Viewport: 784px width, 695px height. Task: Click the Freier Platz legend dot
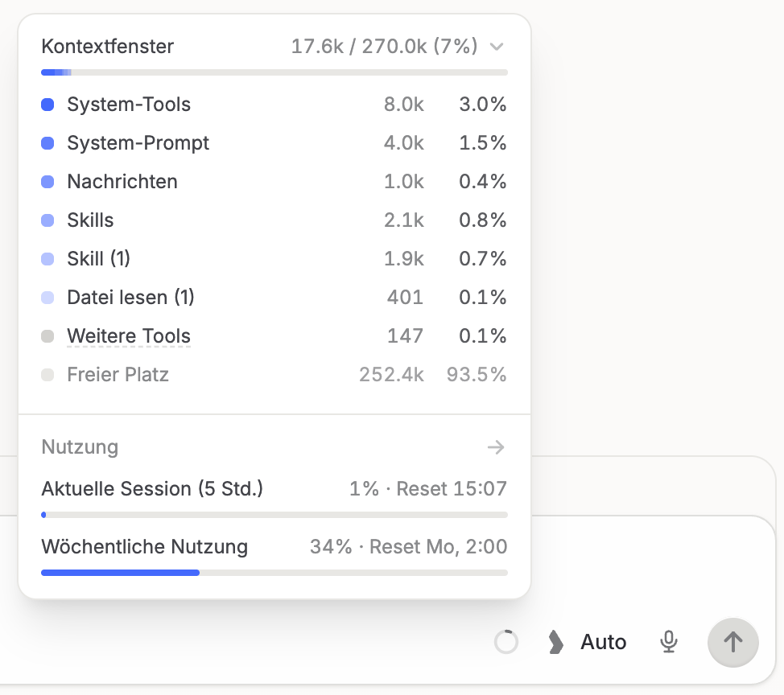[x=47, y=375]
